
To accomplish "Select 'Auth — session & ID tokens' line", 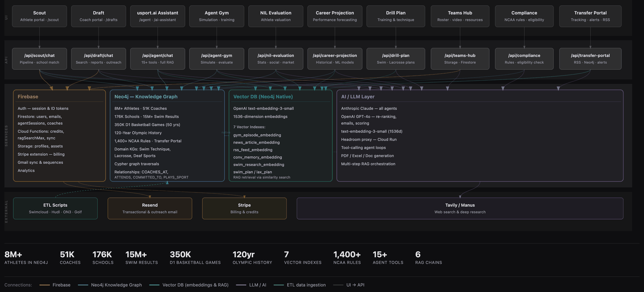I will click(x=43, y=109).
